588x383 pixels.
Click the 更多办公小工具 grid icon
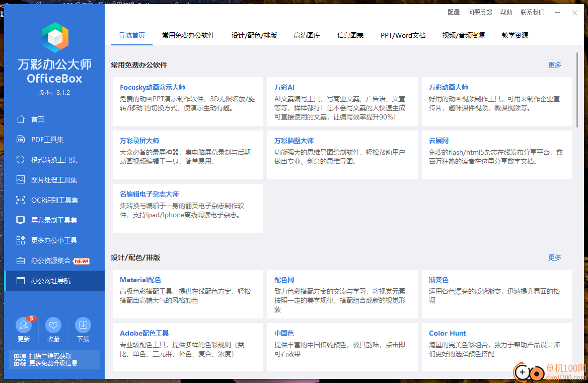point(20,240)
